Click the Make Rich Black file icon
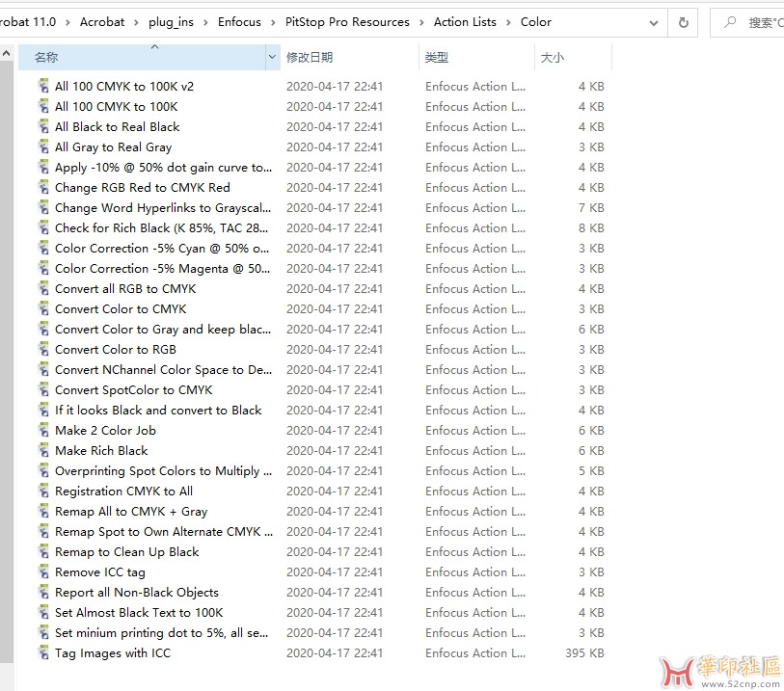The width and height of the screenshot is (784, 691). tap(44, 450)
